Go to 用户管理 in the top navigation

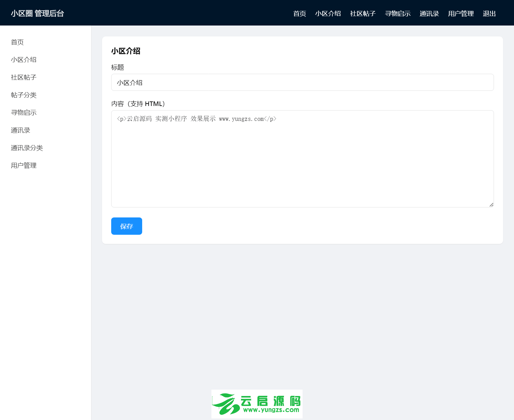(461, 14)
